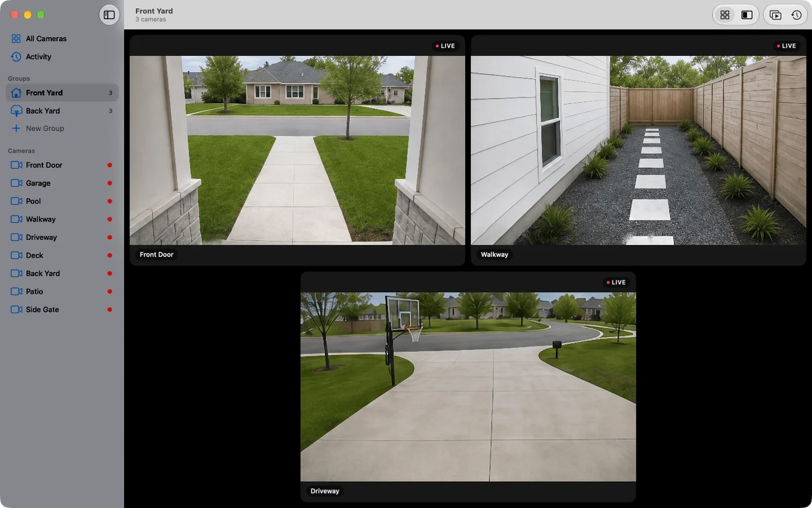
Task: Click the LIVE badge on Driveway feed
Action: (x=616, y=282)
